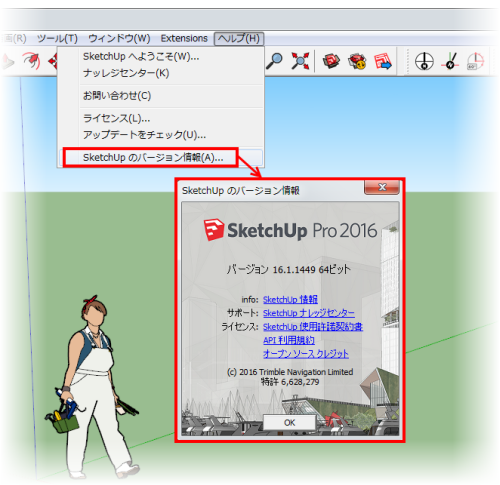Open the ウィンドウ(W) menu
The width and height of the screenshot is (500, 485).
[119, 38]
